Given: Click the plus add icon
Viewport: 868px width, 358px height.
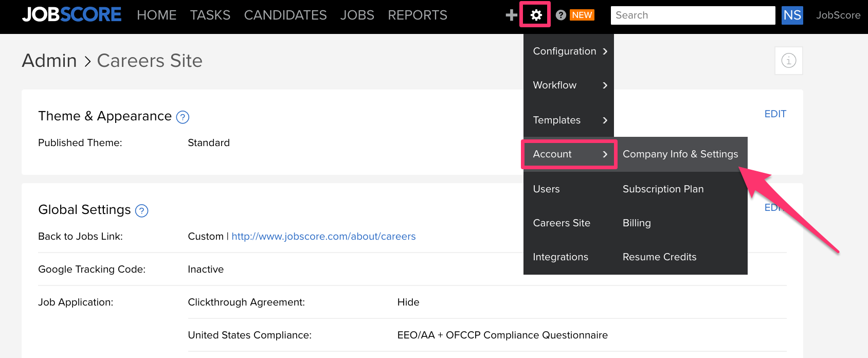Looking at the screenshot, I should tap(511, 15).
